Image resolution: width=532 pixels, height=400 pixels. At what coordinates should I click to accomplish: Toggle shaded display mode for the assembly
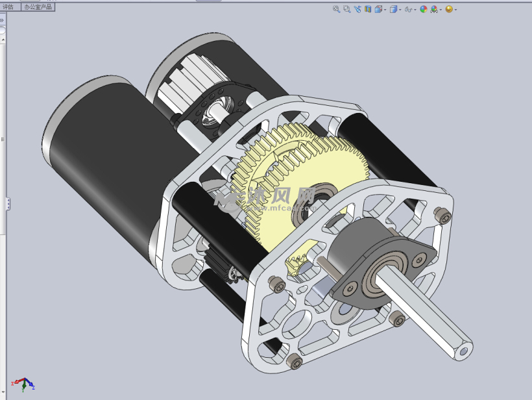(x=393, y=9)
